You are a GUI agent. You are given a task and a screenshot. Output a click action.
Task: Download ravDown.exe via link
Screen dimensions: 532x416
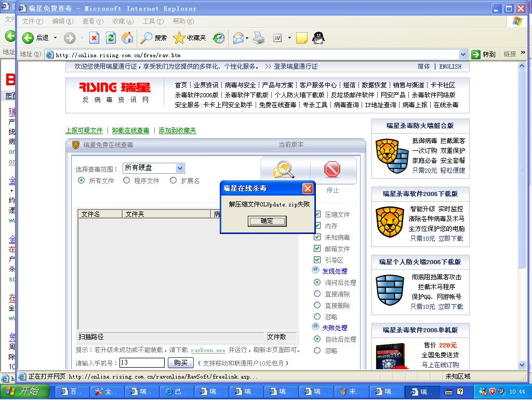pos(208,350)
